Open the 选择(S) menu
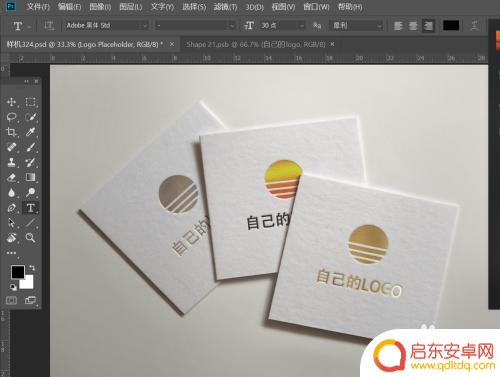The width and height of the screenshot is (500, 377). (x=194, y=7)
